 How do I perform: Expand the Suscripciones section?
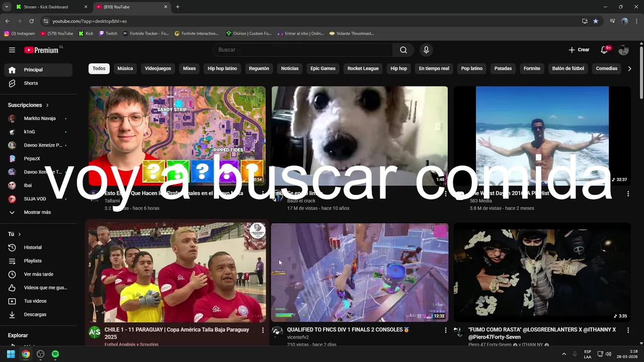coord(29,105)
